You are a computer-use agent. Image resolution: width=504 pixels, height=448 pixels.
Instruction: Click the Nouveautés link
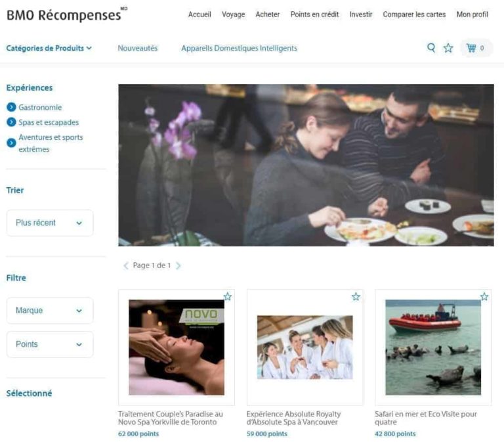click(x=138, y=48)
